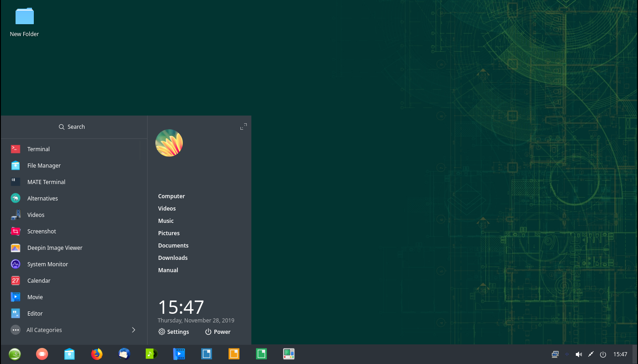Toggle launcher to fullscreen mode
This screenshot has width=638, height=364.
244,127
